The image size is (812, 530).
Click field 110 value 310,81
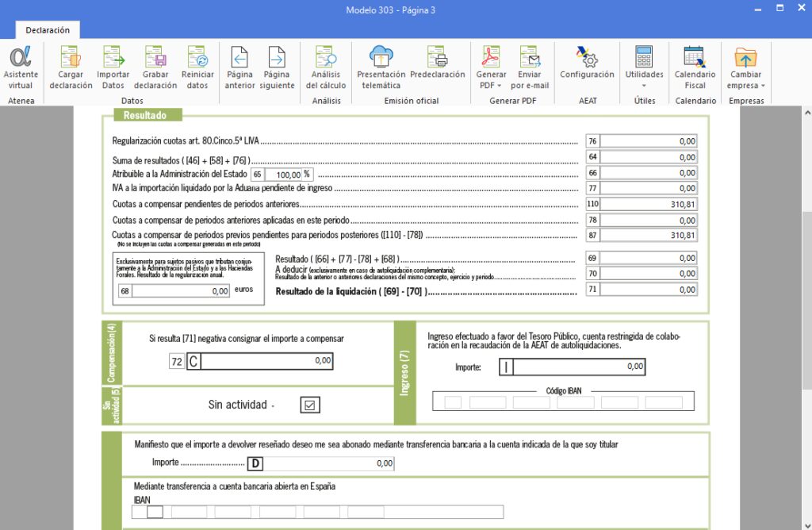point(649,204)
